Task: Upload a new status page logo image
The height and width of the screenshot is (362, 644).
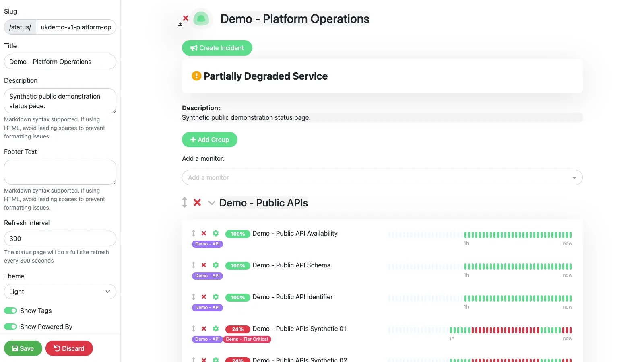Action: (x=180, y=25)
